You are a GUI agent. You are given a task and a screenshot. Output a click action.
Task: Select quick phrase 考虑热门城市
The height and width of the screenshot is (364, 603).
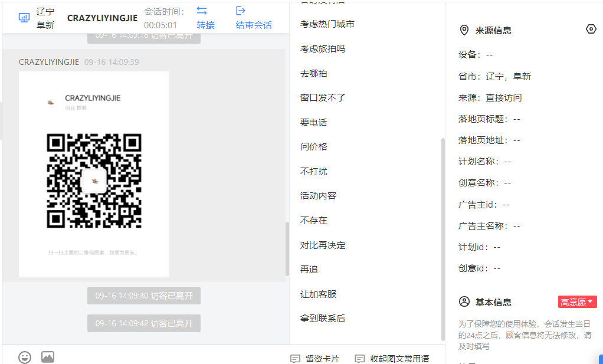pyautogui.click(x=327, y=24)
